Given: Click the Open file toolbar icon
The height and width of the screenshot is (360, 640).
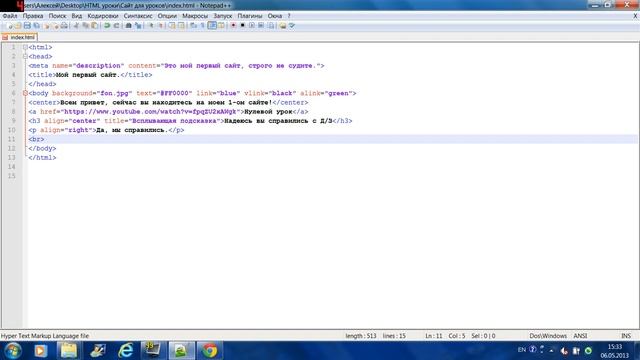Looking at the screenshot, I should (x=18, y=26).
